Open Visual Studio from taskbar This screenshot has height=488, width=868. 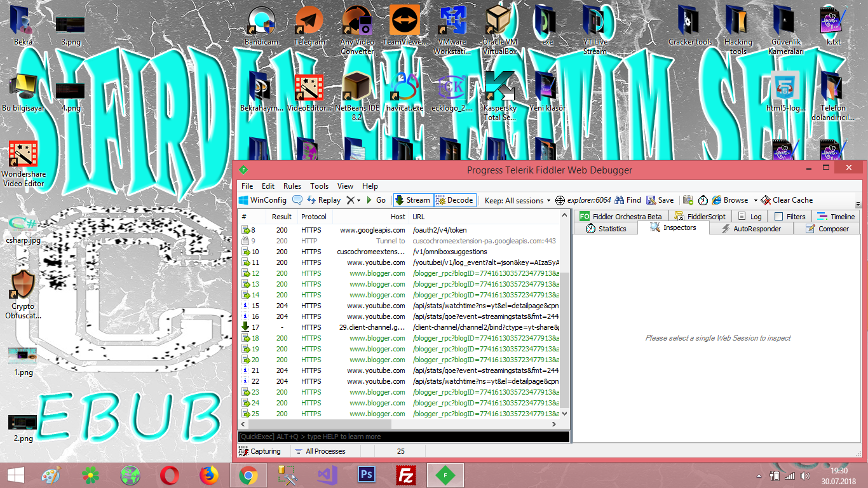coord(327,475)
